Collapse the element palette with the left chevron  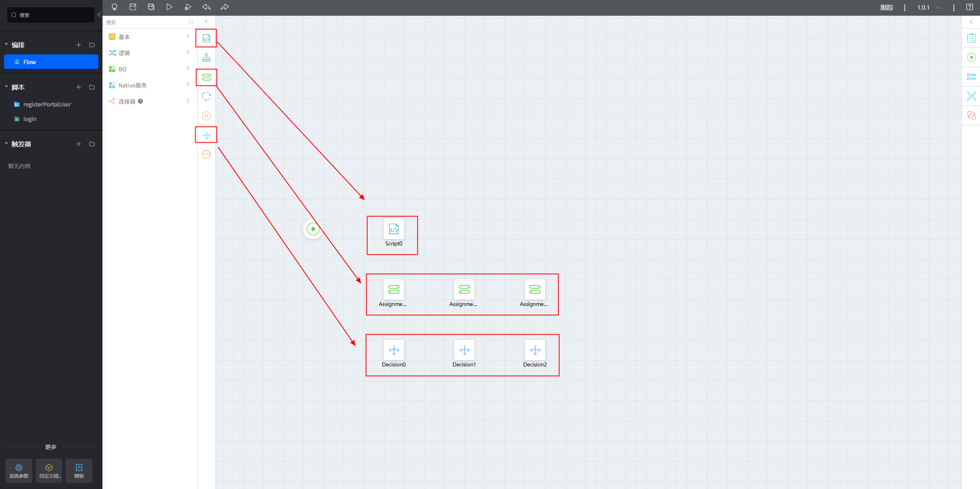[206, 22]
